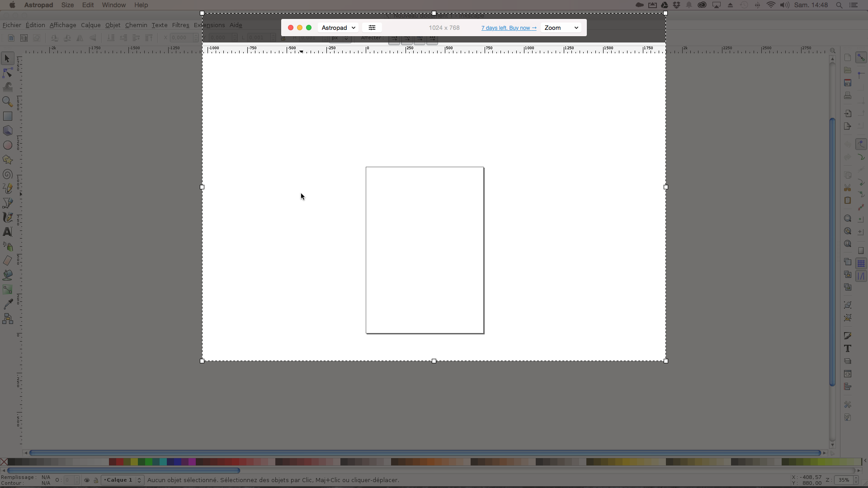Select the Bezier pen tool

7,203
